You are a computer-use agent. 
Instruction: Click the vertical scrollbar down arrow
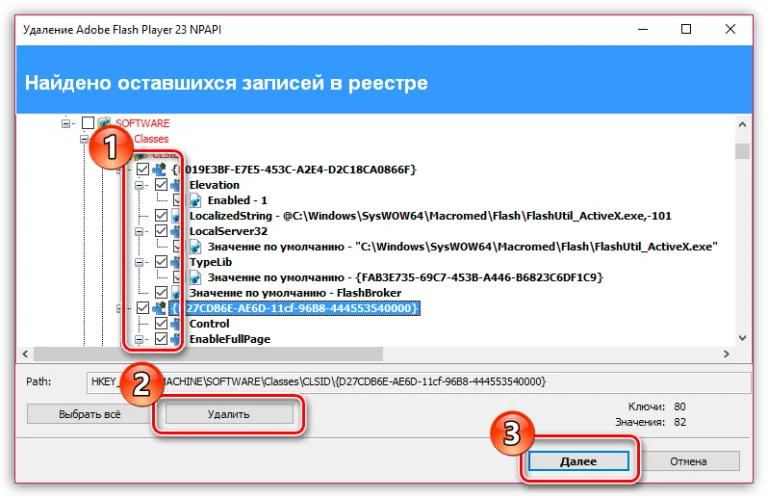(743, 338)
